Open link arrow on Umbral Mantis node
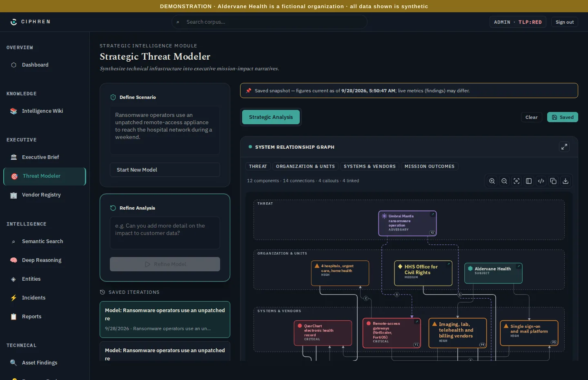This screenshot has width=588, height=380. point(432,215)
